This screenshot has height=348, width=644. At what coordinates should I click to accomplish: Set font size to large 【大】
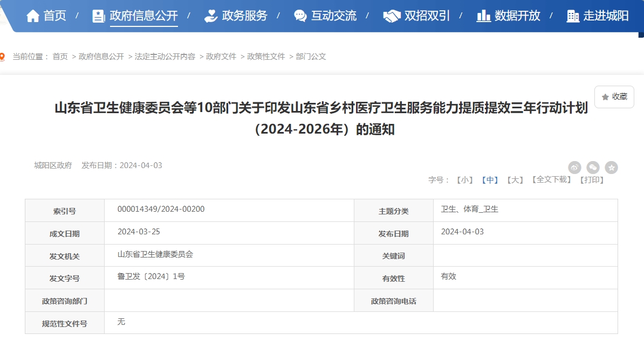tap(515, 180)
